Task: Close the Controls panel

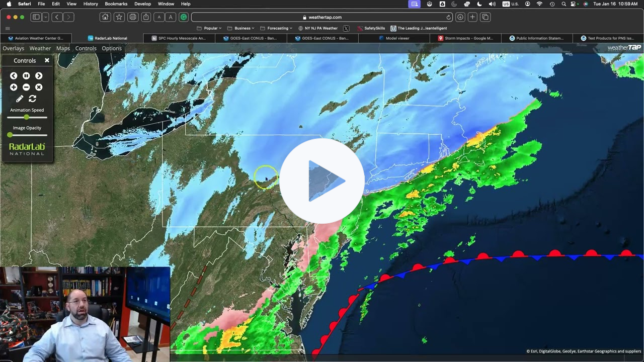Action: [47, 60]
